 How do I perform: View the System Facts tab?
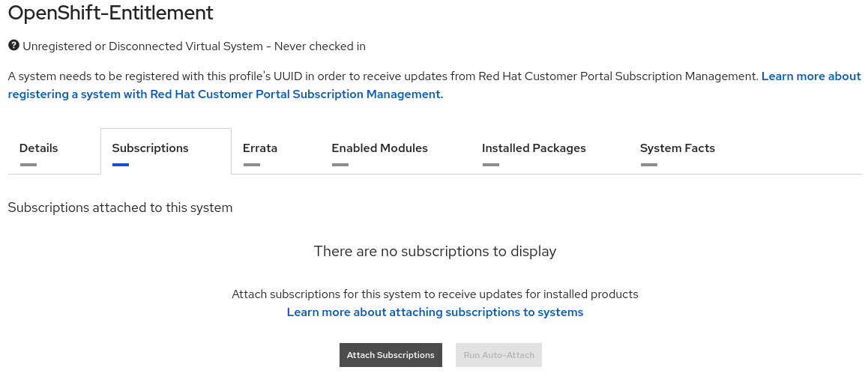pos(677,148)
